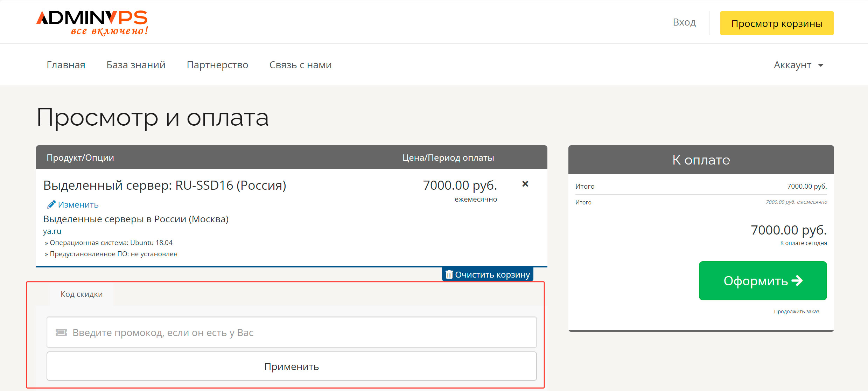Click the ya.ru domain text
The height and width of the screenshot is (391, 868).
[x=52, y=231]
